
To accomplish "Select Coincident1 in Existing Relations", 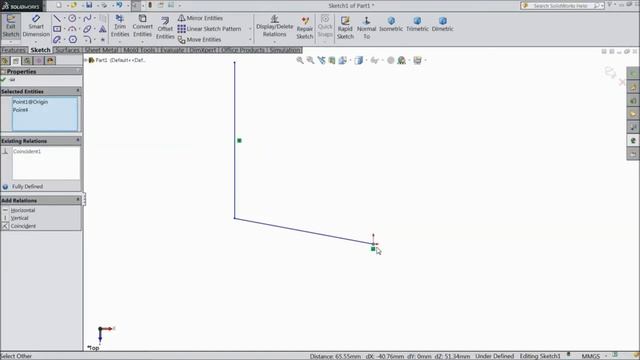I will coord(27,151).
